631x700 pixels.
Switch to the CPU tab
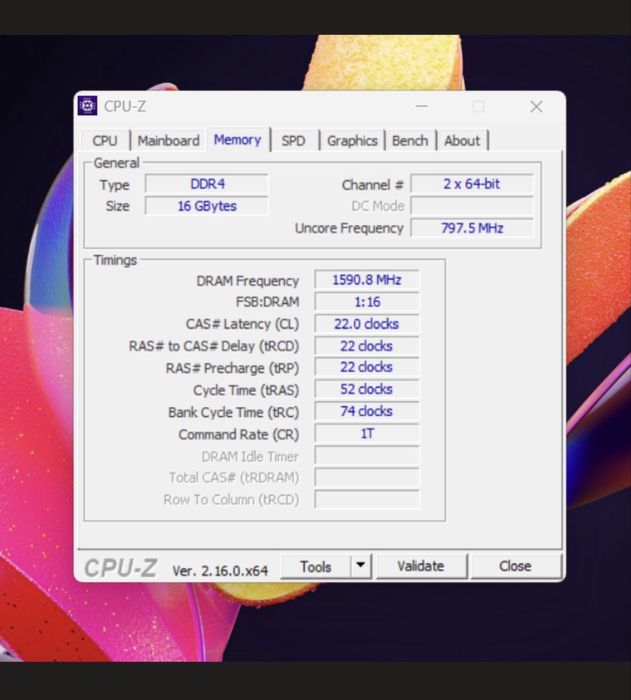click(105, 141)
